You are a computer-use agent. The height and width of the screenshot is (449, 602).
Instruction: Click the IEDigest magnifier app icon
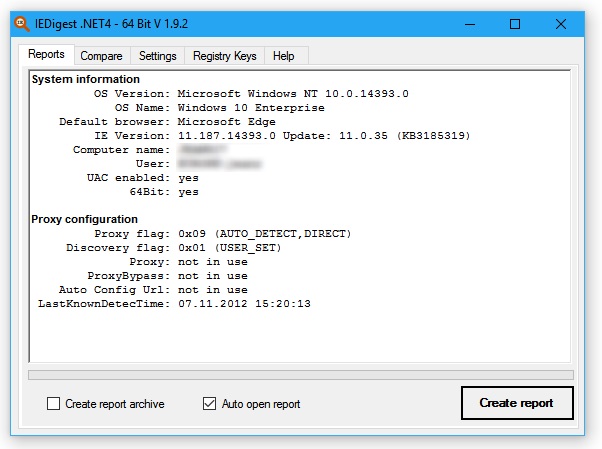pyautogui.click(x=22, y=24)
